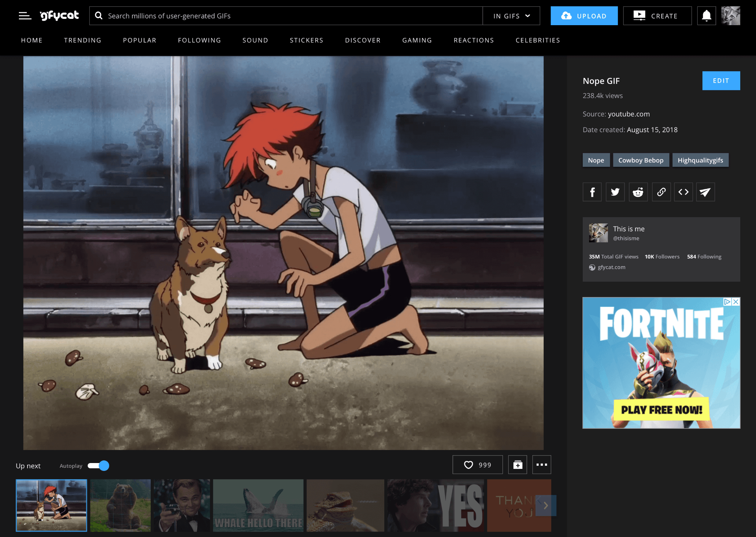The height and width of the screenshot is (537, 756).
Task: Open the three-dot more options
Action: [541, 465]
